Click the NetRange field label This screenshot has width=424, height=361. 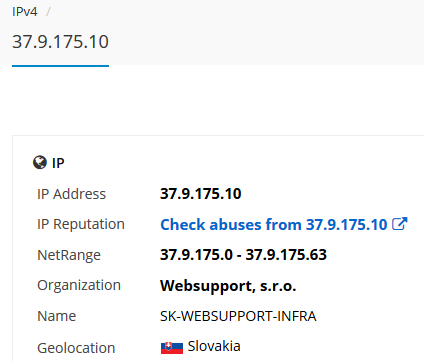[69, 255]
